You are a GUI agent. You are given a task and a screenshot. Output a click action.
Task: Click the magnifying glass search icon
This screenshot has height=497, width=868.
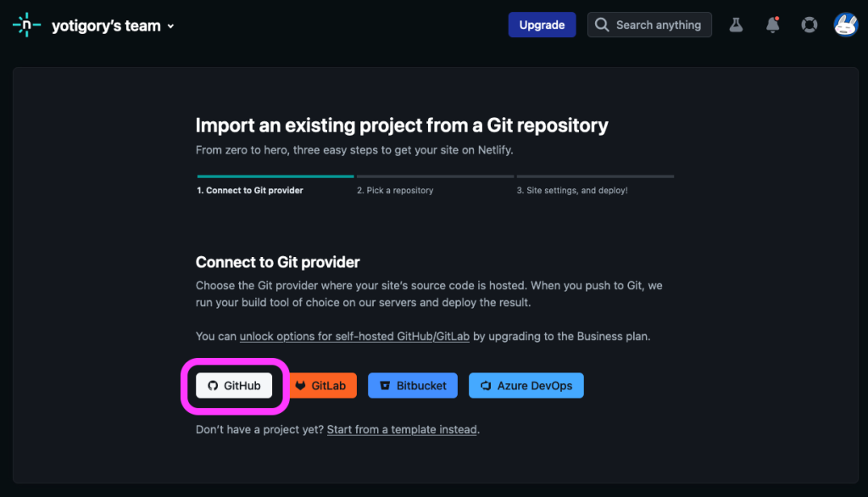point(602,25)
